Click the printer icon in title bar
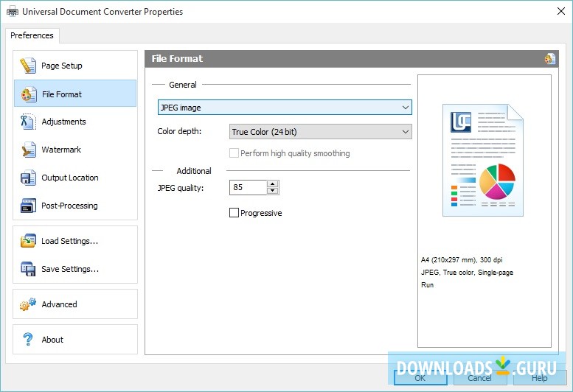 coord(13,12)
